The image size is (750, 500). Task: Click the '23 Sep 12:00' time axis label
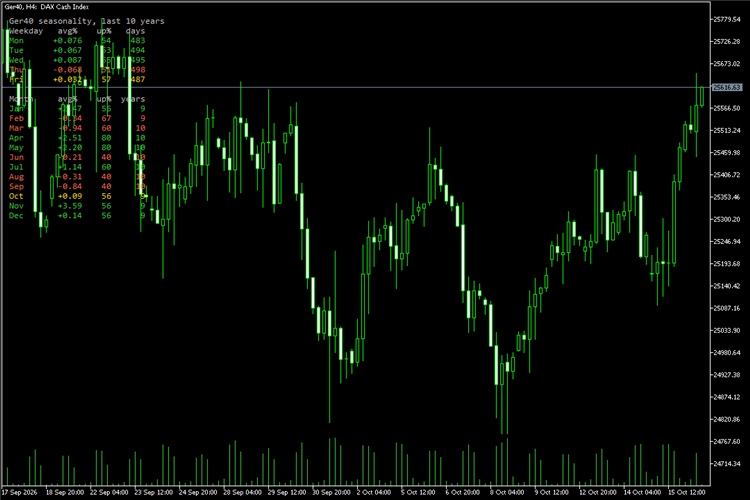[154, 492]
